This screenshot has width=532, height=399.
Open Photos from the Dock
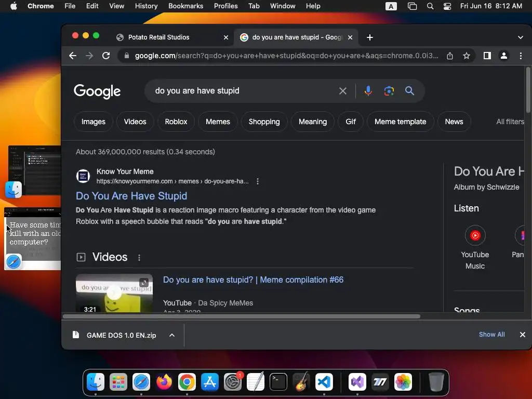403,382
